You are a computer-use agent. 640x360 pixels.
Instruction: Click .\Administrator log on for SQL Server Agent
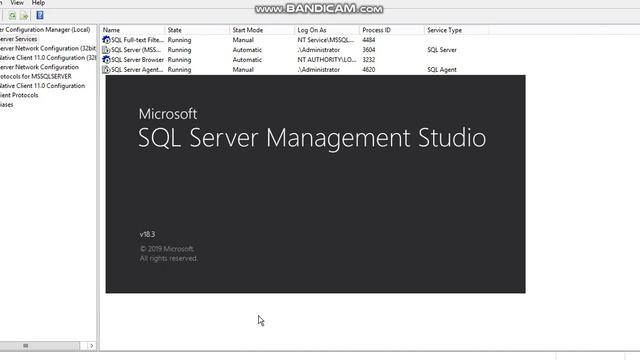pos(318,69)
